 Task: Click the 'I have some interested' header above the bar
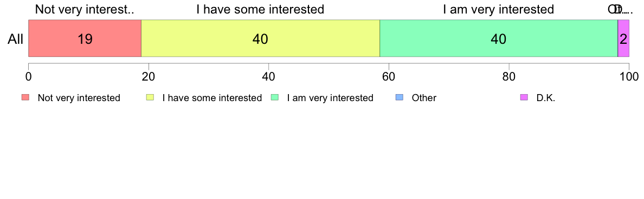click(260, 9)
